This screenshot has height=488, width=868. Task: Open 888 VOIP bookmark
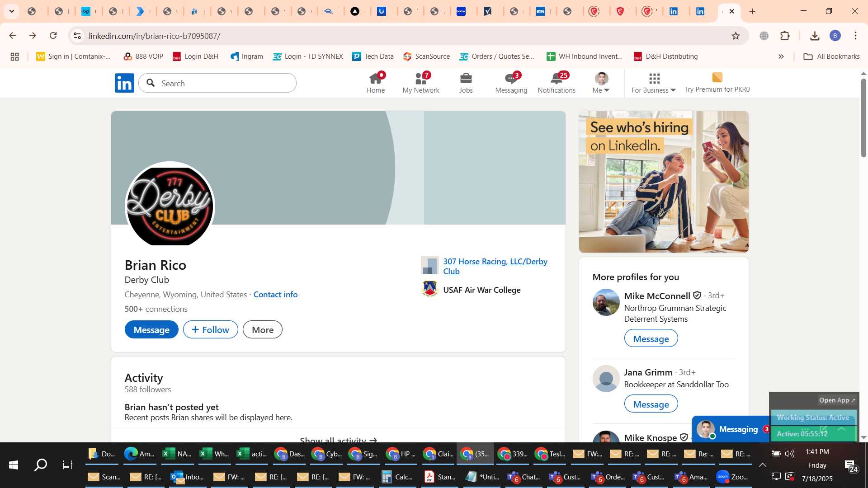coord(143,56)
